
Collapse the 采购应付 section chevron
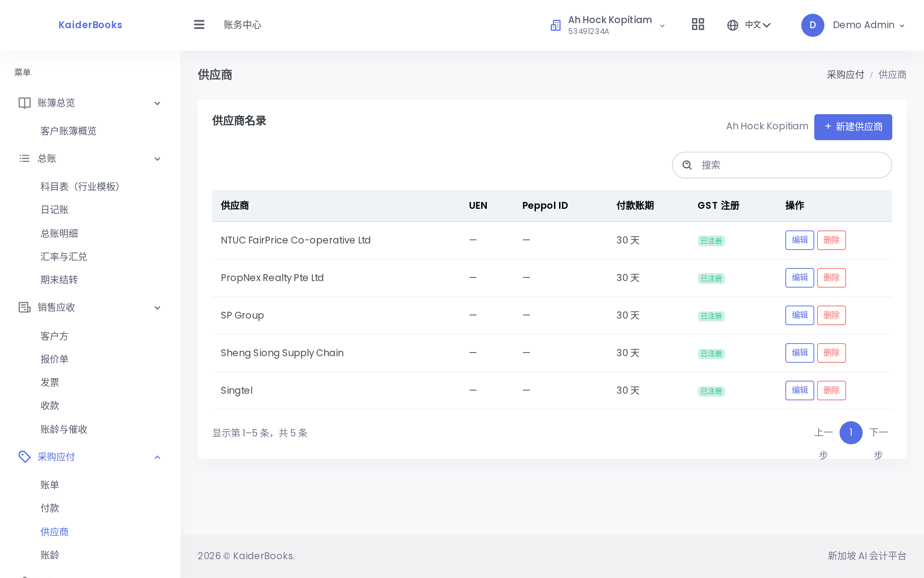pyautogui.click(x=157, y=457)
